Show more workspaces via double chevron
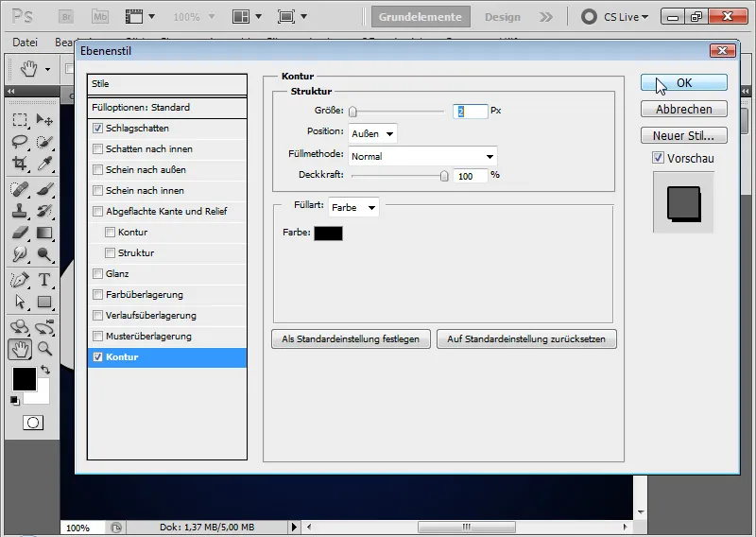Screen dimensions: 756x537 (546, 17)
